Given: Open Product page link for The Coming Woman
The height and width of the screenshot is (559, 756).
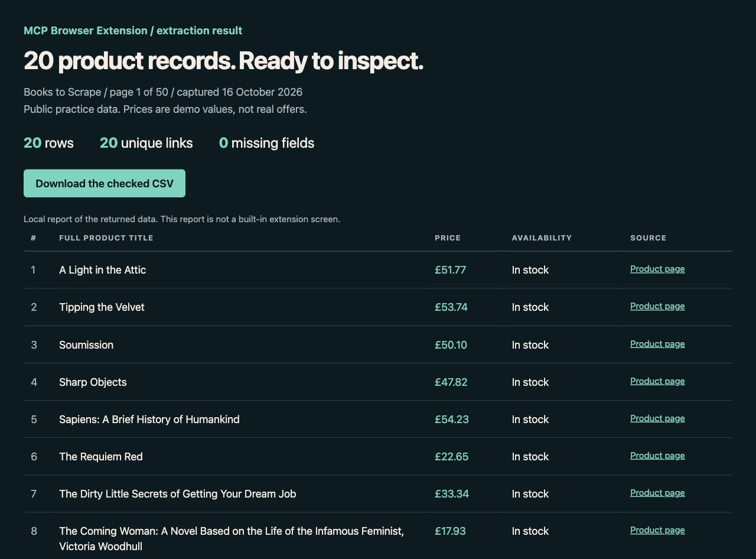Looking at the screenshot, I should (x=657, y=530).
